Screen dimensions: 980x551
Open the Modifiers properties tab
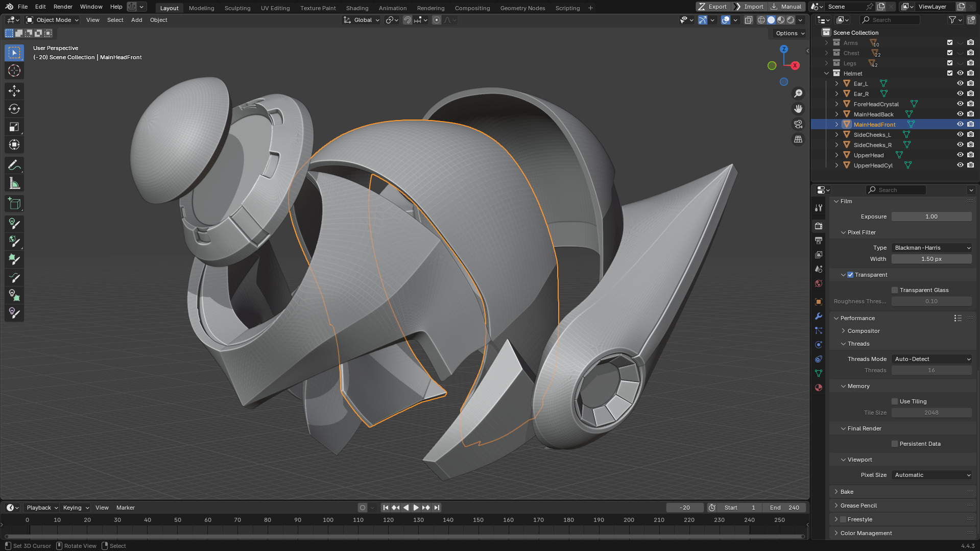(x=819, y=316)
